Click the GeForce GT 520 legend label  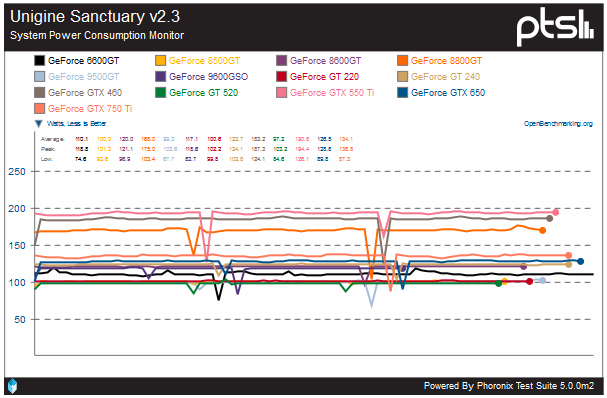(203, 93)
